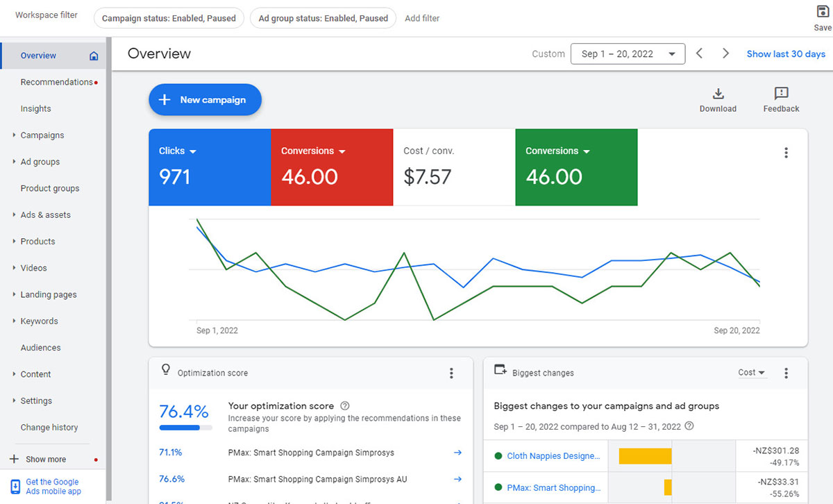Screen dimensions: 833x504
Task: Open Biggest changes card three-dot menu
Action: point(786,373)
